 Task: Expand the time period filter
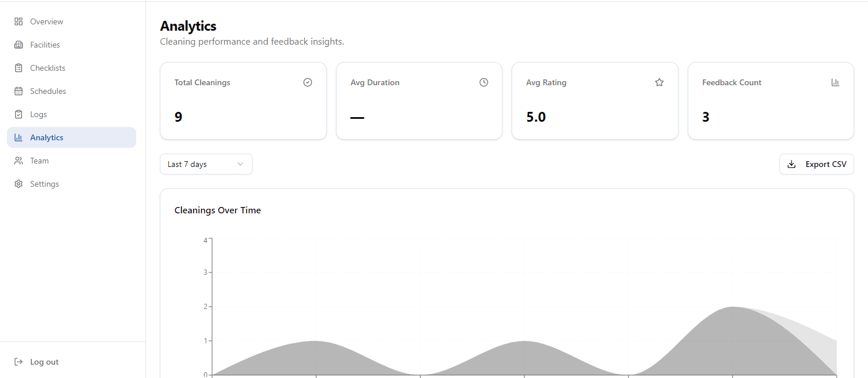(x=206, y=163)
